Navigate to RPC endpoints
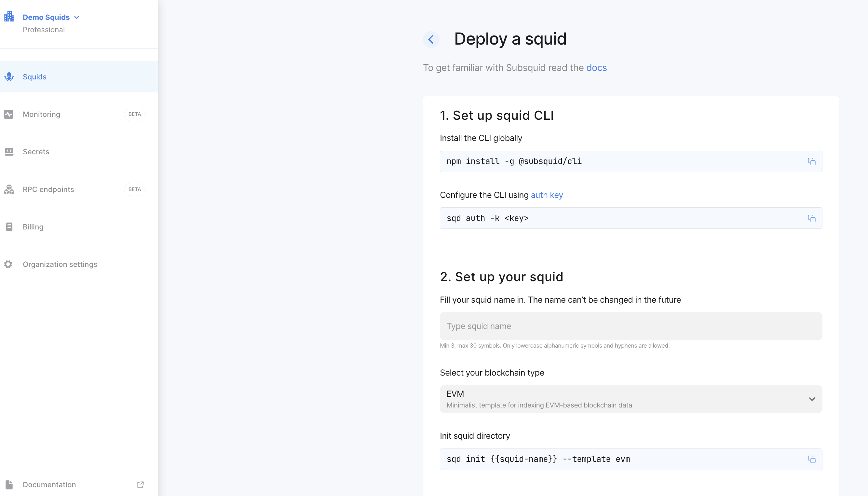Viewport: 868px width, 496px height. coord(48,189)
